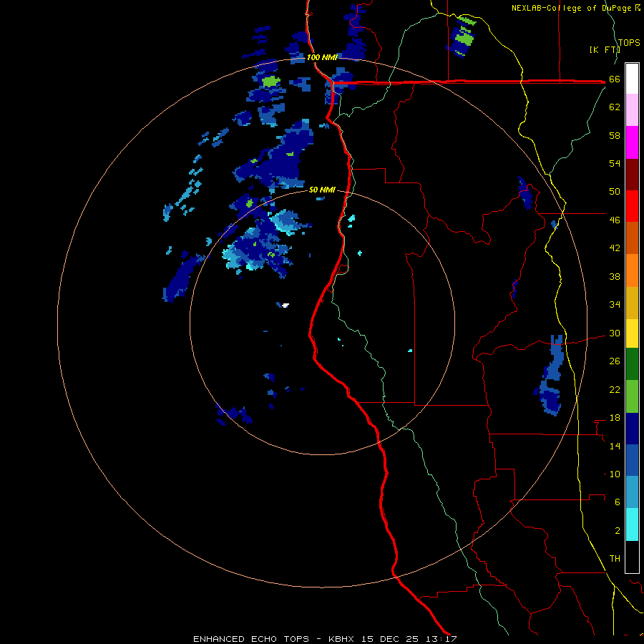Click the "NEXLAB-College of DuPage" header text
The height and width of the screenshot is (644, 644).
[572, 8]
